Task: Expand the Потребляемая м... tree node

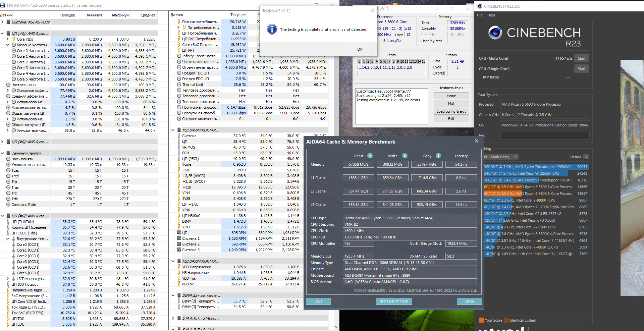Action: pyautogui.click(x=178, y=27)
